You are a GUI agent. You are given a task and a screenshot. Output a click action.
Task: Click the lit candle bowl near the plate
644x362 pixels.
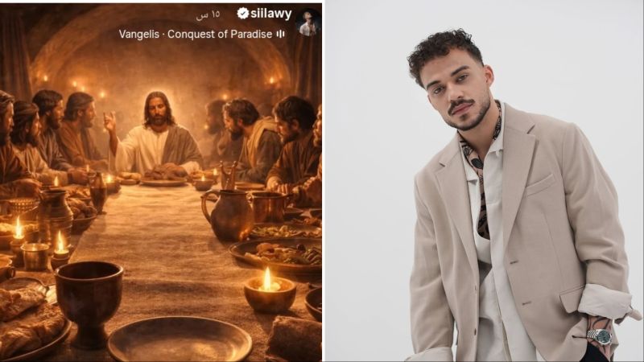[270, 291]
